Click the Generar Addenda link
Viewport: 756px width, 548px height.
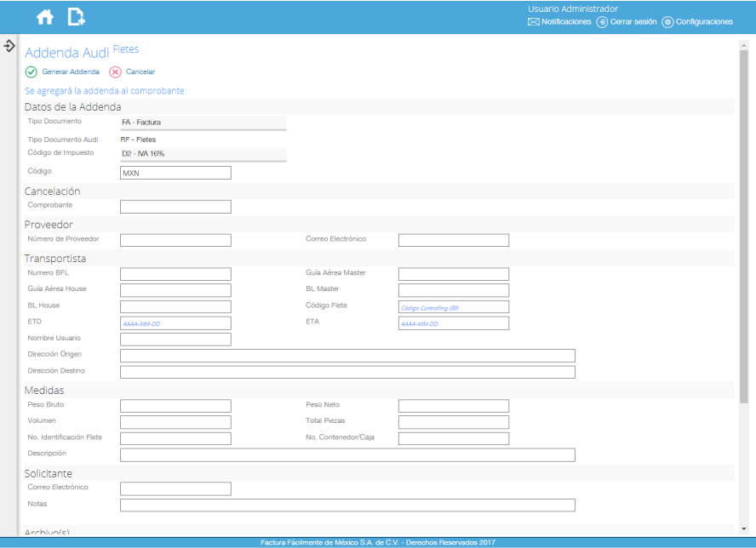[x=71, y=72]
